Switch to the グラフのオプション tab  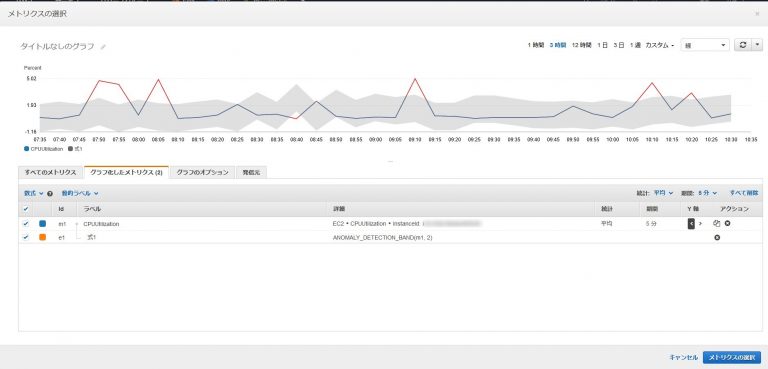click(202, 172)
